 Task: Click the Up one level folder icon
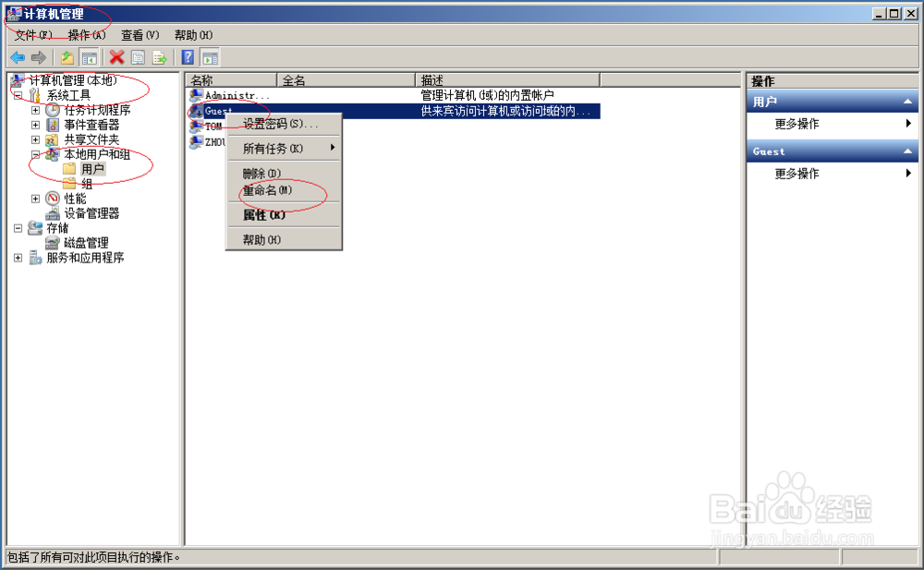(x=67, y=58)
